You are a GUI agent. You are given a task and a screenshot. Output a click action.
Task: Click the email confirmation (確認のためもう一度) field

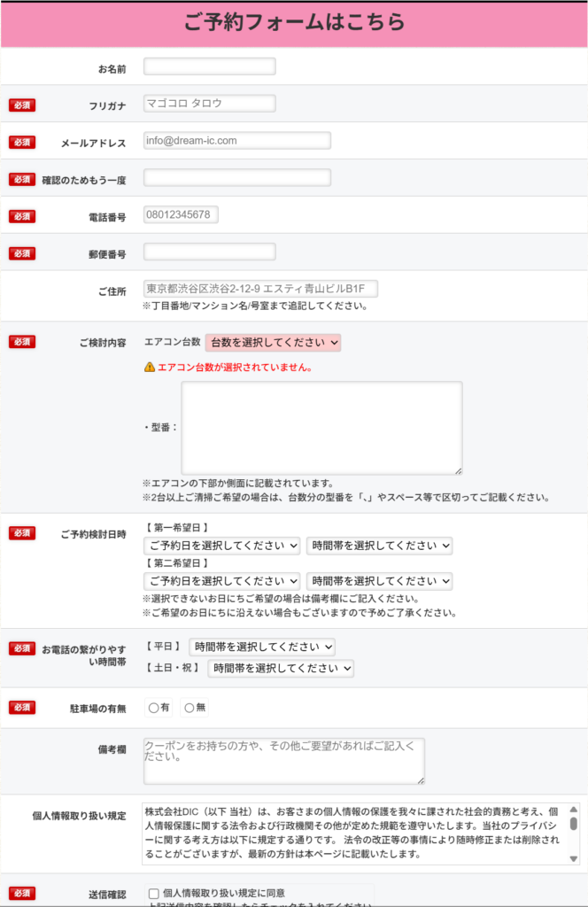click(x=236, y=178)
